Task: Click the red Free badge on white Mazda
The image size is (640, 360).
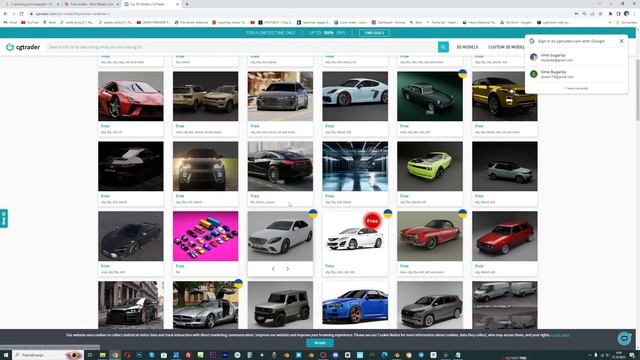Action: (372, 221)
